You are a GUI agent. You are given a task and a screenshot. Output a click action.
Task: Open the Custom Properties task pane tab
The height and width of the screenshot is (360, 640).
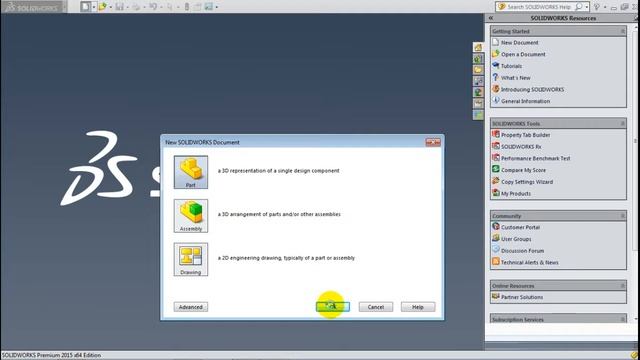478,104
